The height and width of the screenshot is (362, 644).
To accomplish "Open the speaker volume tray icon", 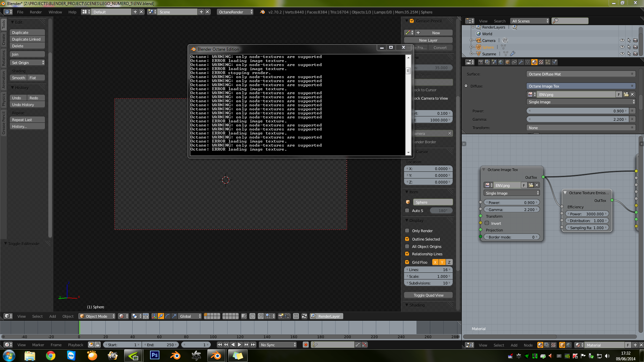I will point(607,356).
